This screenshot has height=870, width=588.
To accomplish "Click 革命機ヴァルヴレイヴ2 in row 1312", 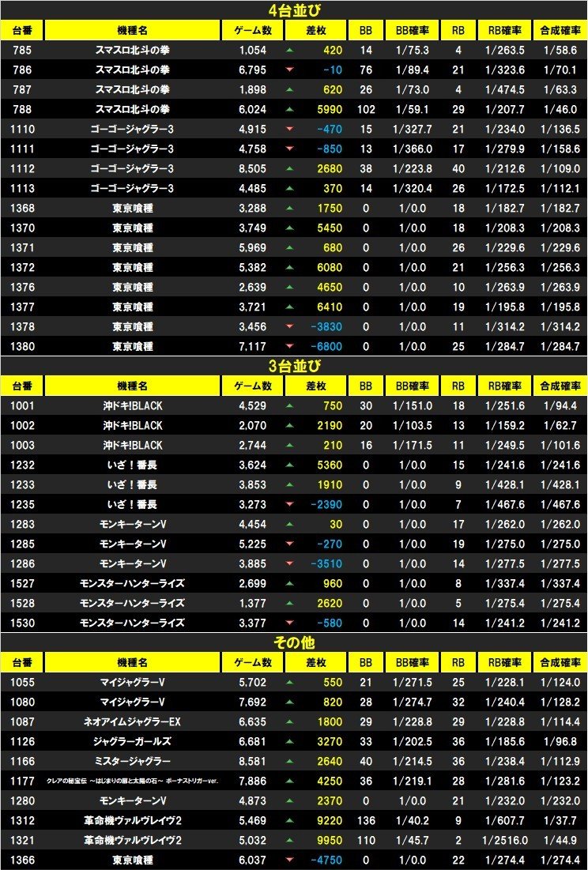I will click(132, 821).
